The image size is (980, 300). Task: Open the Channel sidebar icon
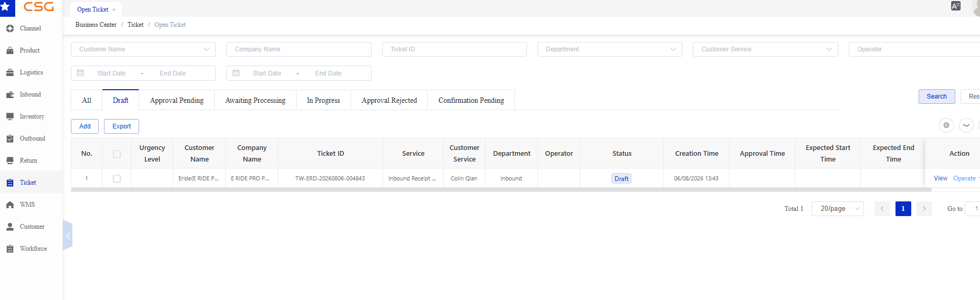point(10,28)
